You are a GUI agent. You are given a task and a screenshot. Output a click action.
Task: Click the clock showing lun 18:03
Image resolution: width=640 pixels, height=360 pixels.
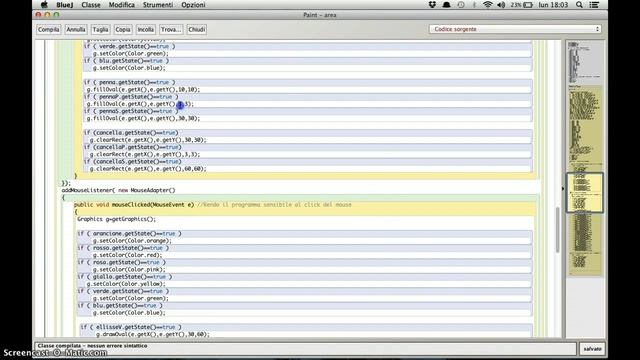pos(553,5)
